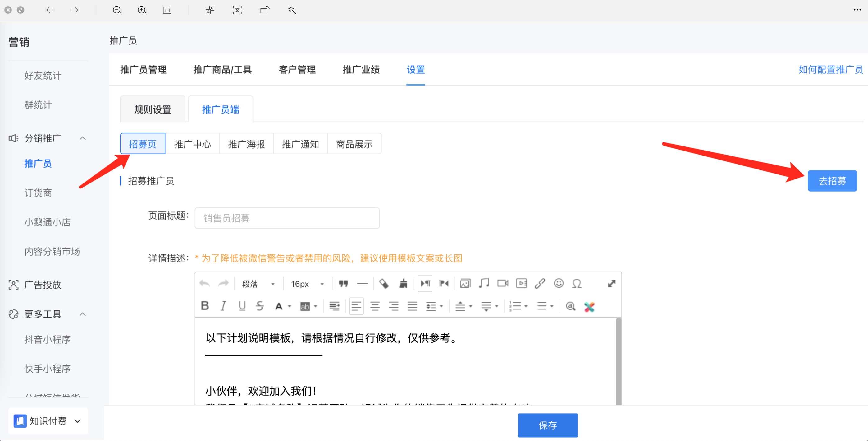868x441 pixels.
Task: Open the line height dropdown
Action: click(x=434, y=306)
